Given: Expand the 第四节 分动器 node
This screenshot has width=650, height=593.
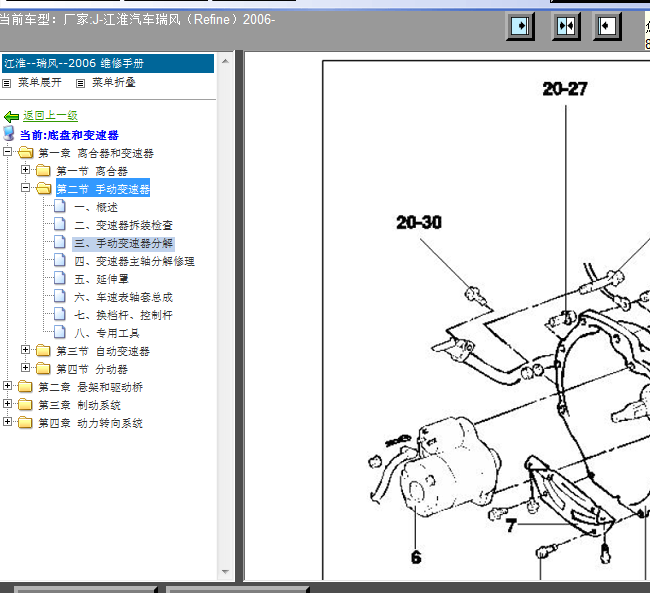Looking at the screenshot, I should pos(25,367).
